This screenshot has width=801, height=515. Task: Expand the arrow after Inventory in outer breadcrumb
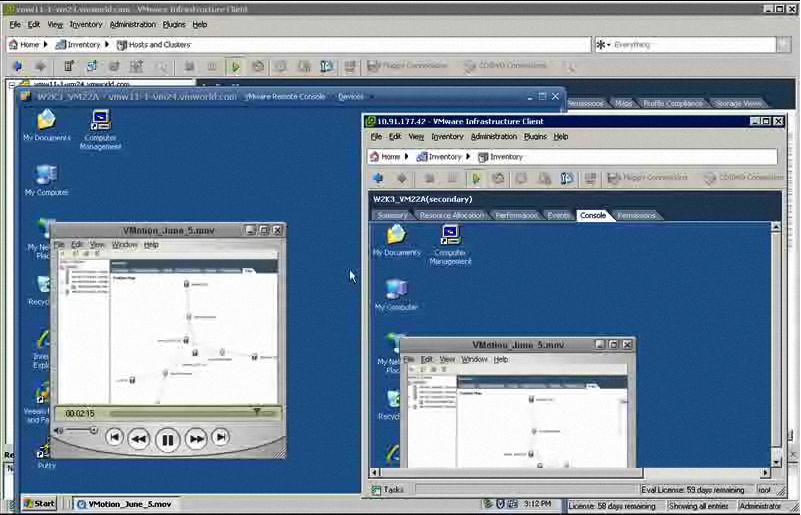point(107,44)
